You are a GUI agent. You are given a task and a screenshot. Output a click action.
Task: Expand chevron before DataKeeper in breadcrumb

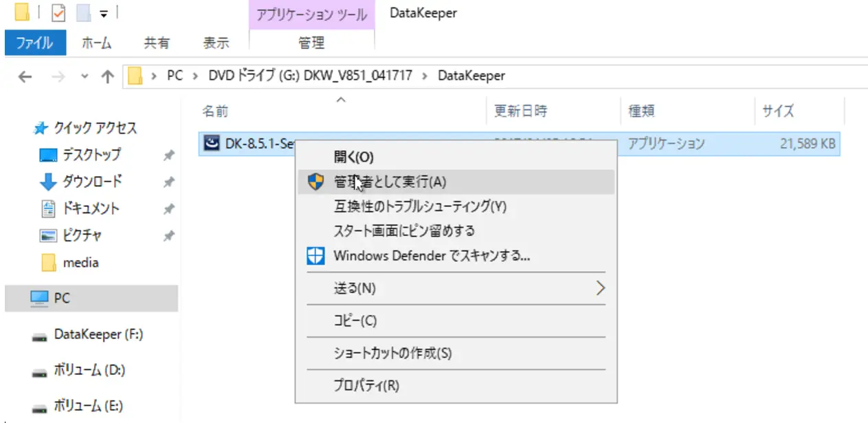(425, 76)
